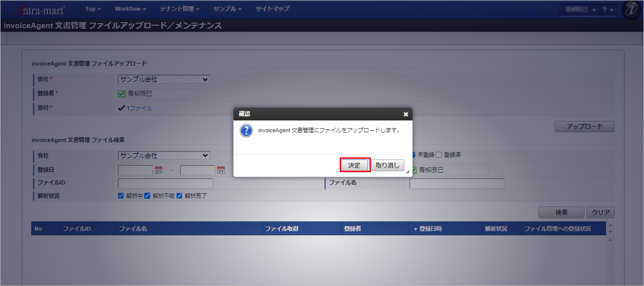Click the 検索 button
The height and width of the screenshot is (286, 644).
(561, 212)
